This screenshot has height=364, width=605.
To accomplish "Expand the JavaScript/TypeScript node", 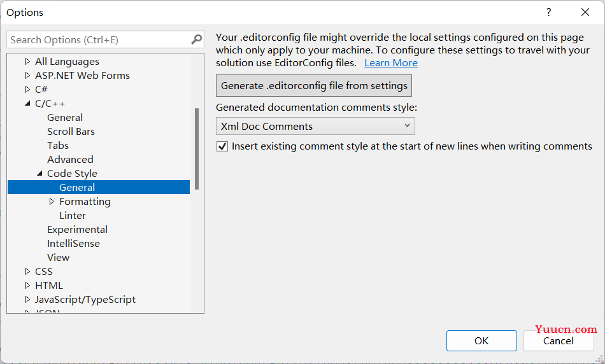I will pyautogui.click(x=27, y=299).
